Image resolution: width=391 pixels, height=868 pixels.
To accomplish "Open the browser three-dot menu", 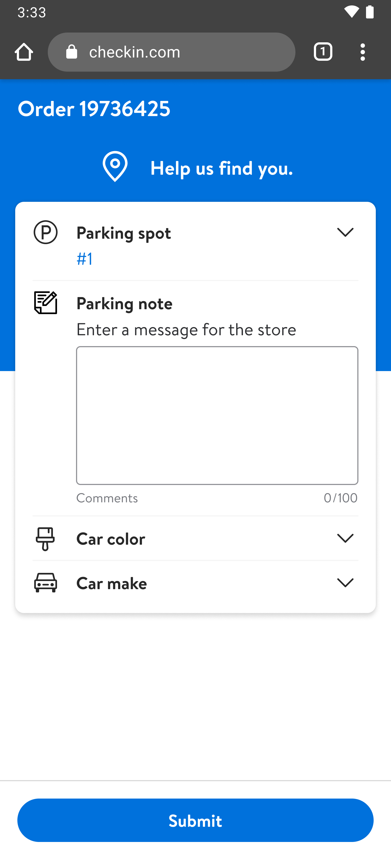I will pyautogui.click(x=363, y=52).
